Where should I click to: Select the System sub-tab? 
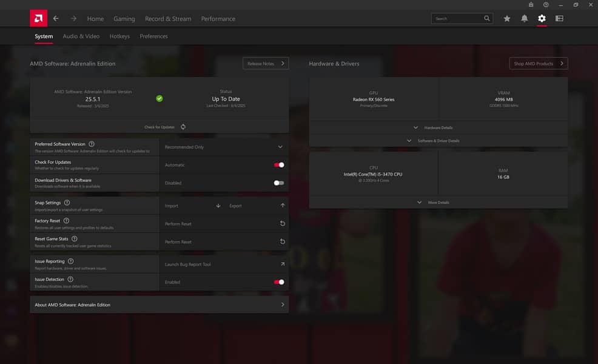[44, 36]
